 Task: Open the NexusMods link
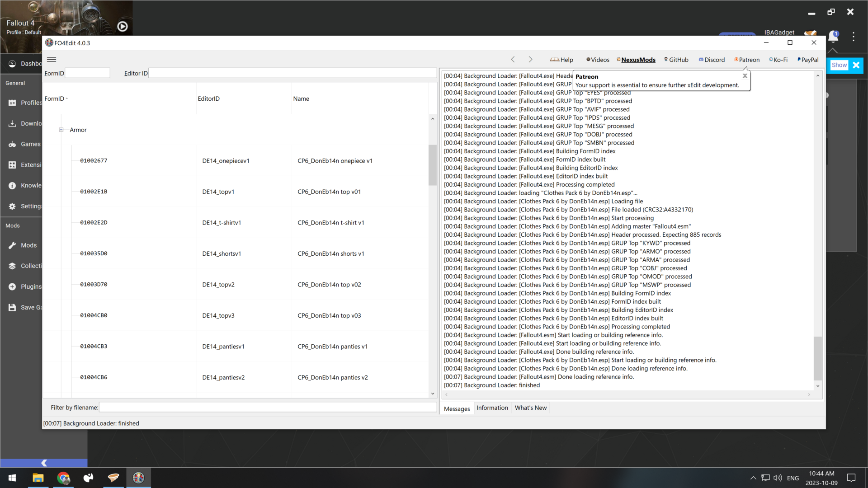(x=636, y=60)
